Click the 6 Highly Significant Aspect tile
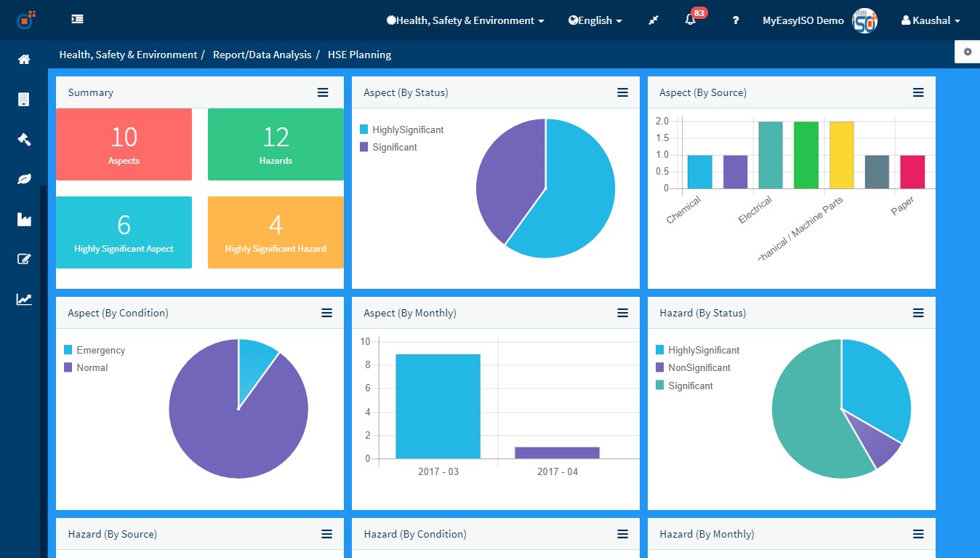This screenshot has height=558, width=980. click(124, 232)
